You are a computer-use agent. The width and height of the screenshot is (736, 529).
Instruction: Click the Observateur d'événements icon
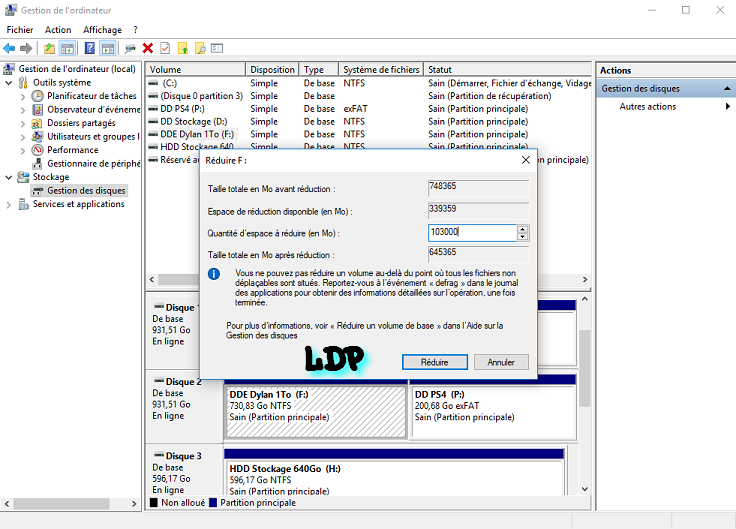38,110
